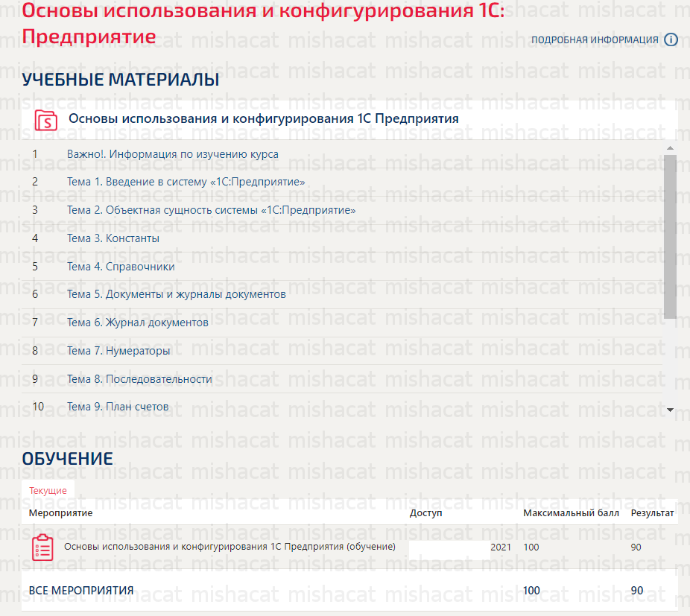This screenshot has width=690, height=616.
Task: Open "Тема 9. План счетов" lesson
Action: pyautogui.click(x=118, y=407)
